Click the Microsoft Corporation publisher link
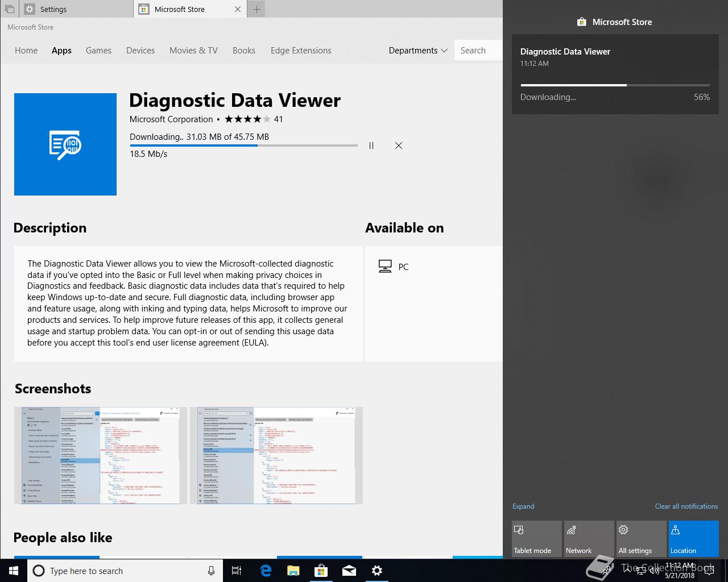This screenshot has width=728, height=582. coord(171,119)
